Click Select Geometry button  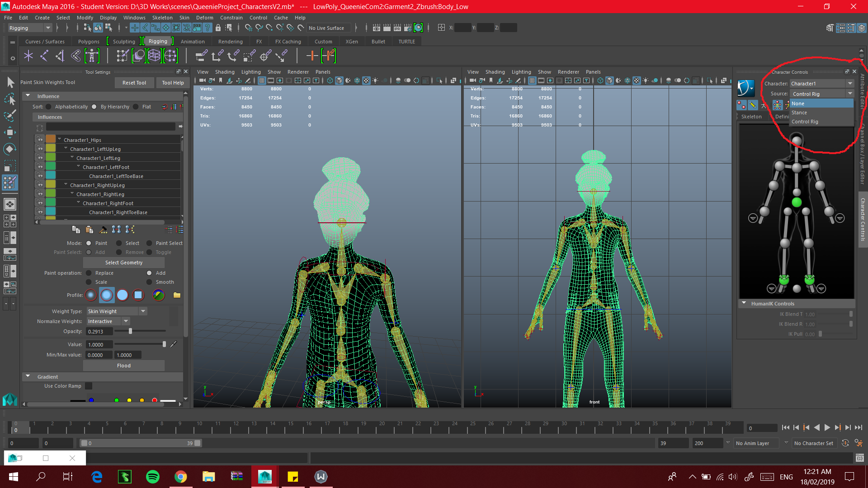click(124, 263)
